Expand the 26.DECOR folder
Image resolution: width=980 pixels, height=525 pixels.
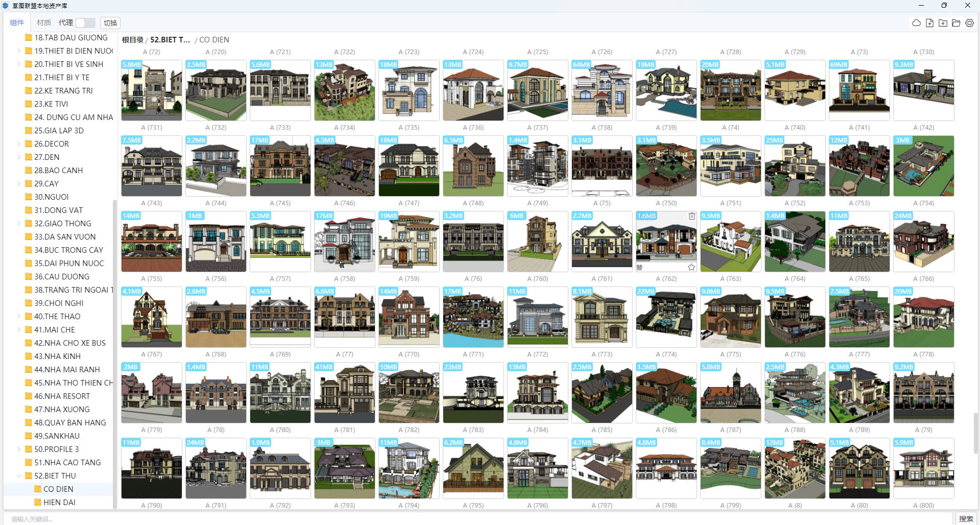[19, 144]
